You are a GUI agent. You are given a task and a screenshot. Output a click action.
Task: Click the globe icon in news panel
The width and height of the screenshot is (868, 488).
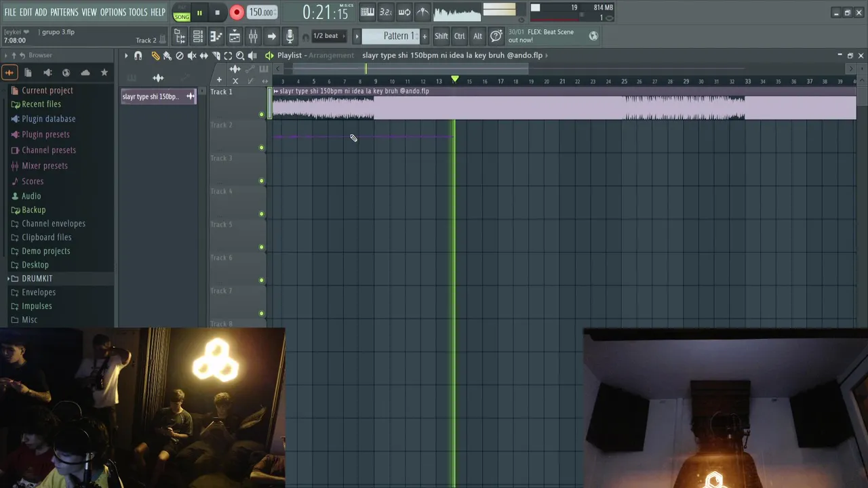[593, 36]
